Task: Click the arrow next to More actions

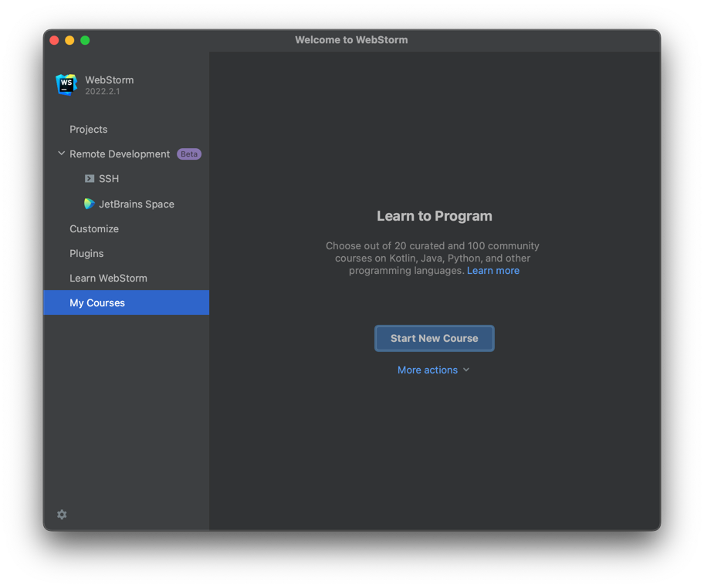Action: pos(466,370)
